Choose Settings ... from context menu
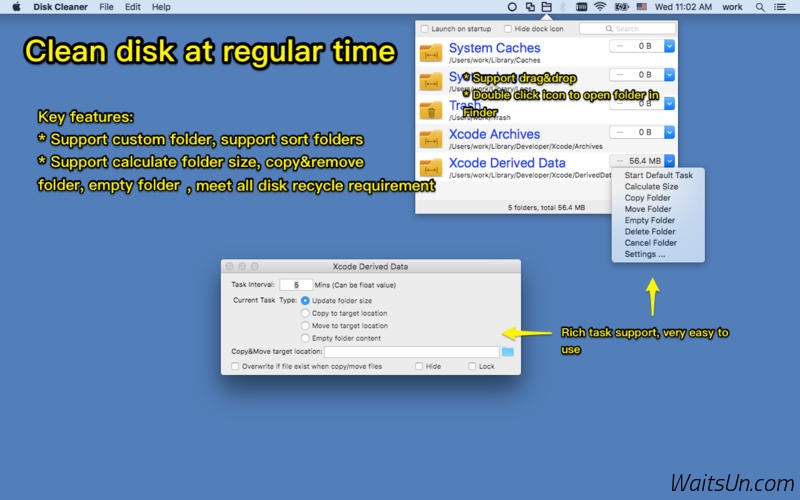This screenshot has height=500, width=800. tap(658, 254)
